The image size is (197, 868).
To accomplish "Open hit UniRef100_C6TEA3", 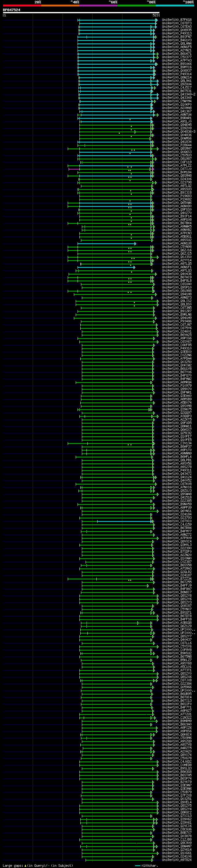I will 177,26.
